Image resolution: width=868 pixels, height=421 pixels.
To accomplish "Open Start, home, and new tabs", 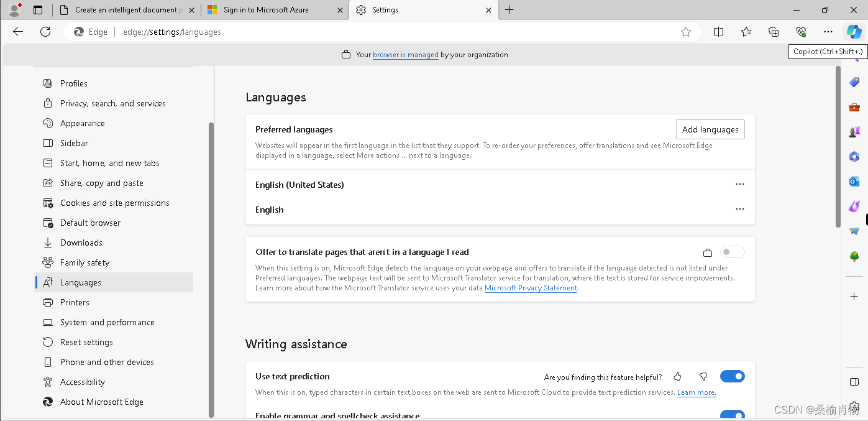I will (x=114, y=163).
